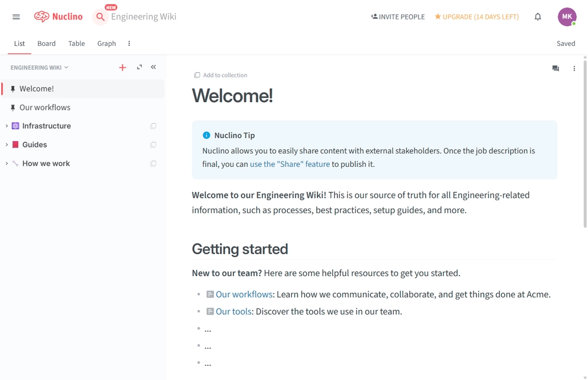
Task: Switch to the List view tab
Action: coord(19,43)
